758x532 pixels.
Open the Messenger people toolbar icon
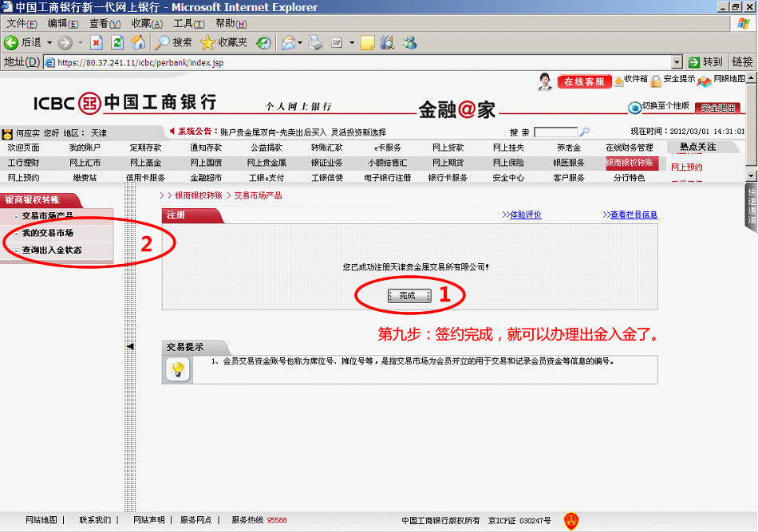pos(410,43)
